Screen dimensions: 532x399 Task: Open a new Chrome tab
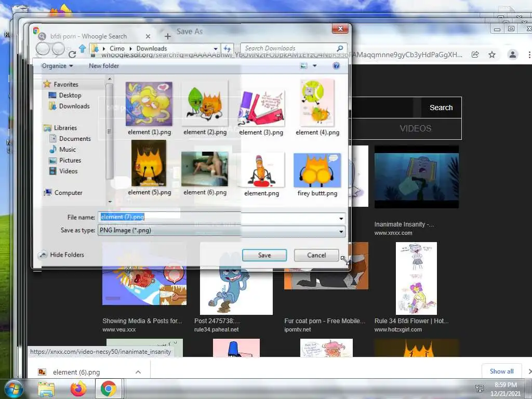[168, 36]
